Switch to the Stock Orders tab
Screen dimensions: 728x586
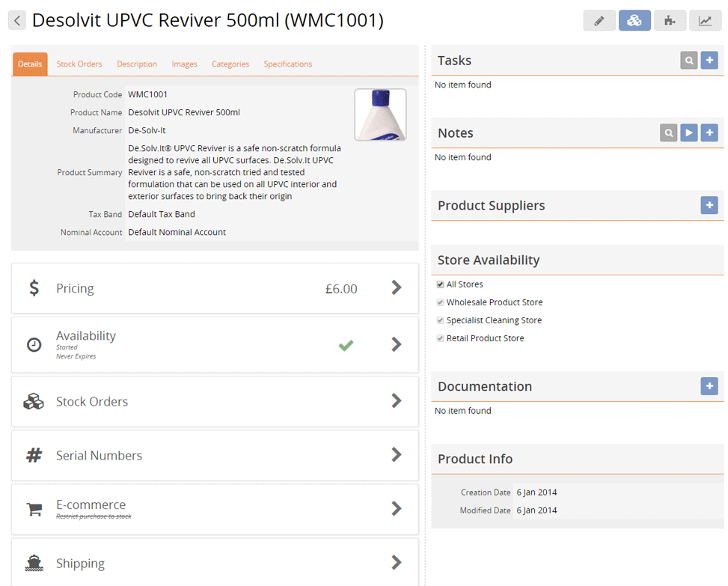79,64
